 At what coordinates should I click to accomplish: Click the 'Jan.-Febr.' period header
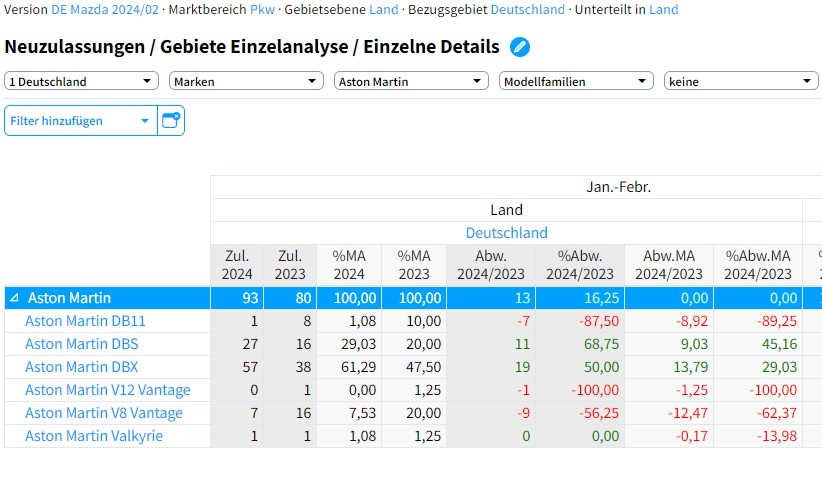click(x=619, y=187)
